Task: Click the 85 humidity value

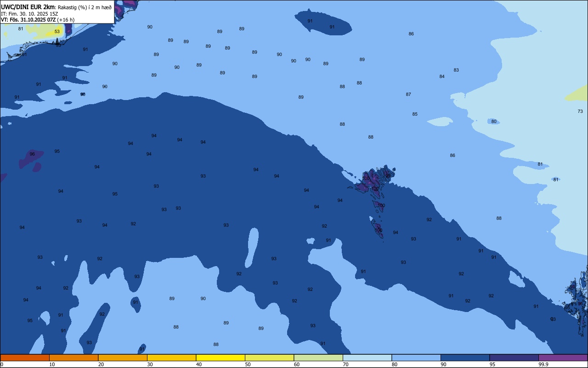Action: pos(415,114)
